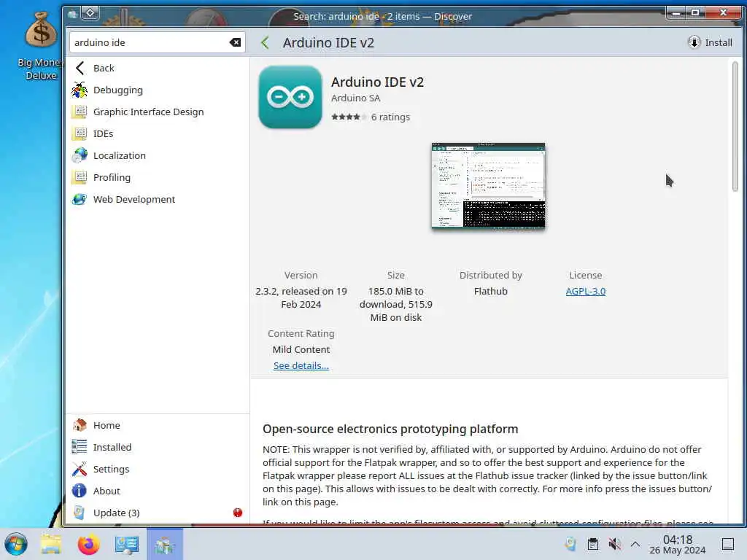Click the show desktop button in tray
The width and height of the screenshot is (747, 560).
click(728, 544)
